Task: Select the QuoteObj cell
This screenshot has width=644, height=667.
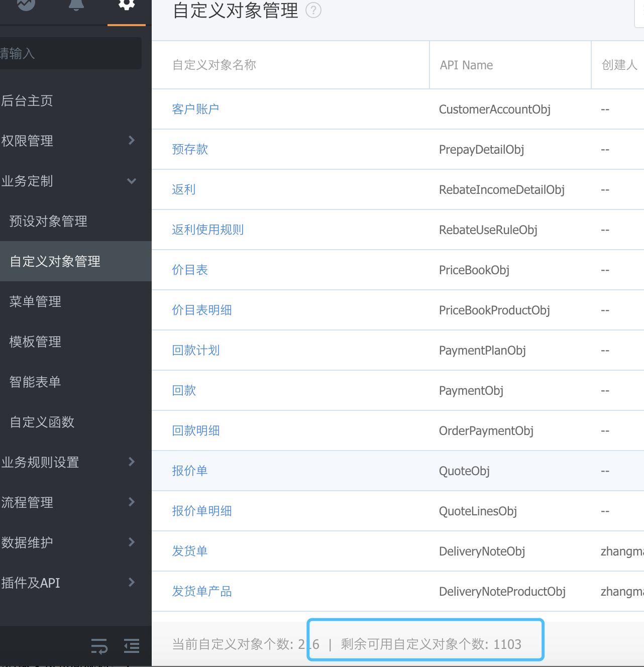Action: pos(465,471)
